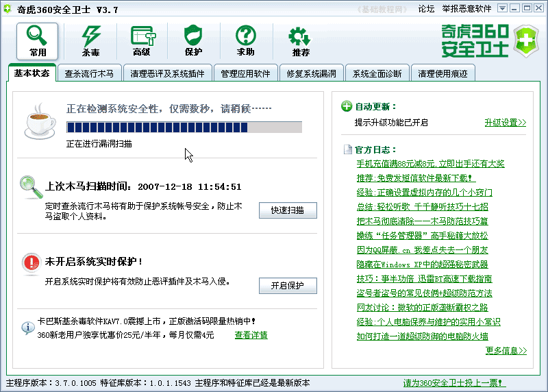The height and width of the screenshot is (392, 548).
Task: Open the 推荐 recommended gear icon
Action: coord(300,41)
